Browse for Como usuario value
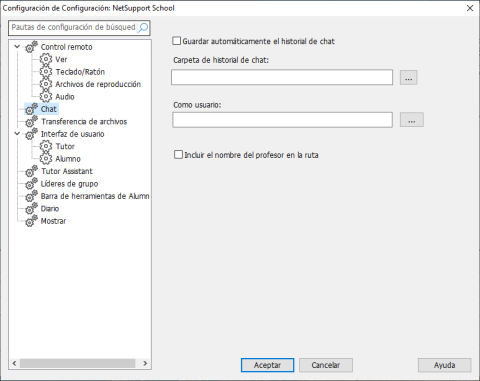480x381 pixels. pos(412,120)
